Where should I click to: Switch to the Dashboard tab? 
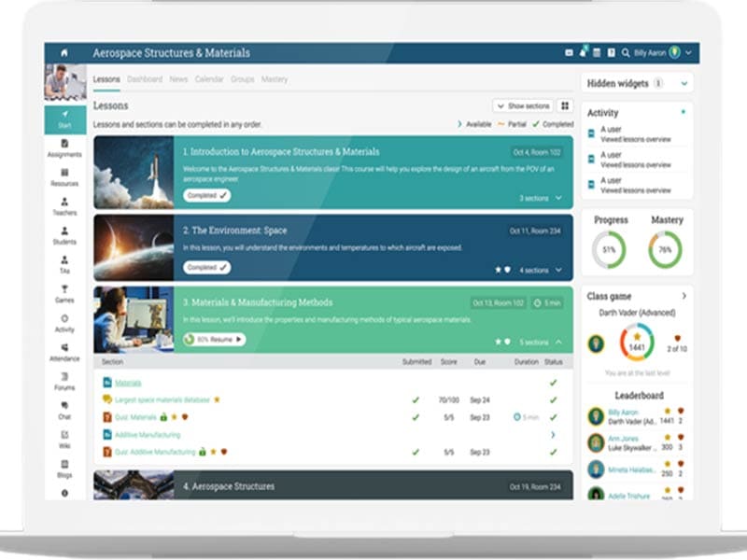tap(145, 79)
